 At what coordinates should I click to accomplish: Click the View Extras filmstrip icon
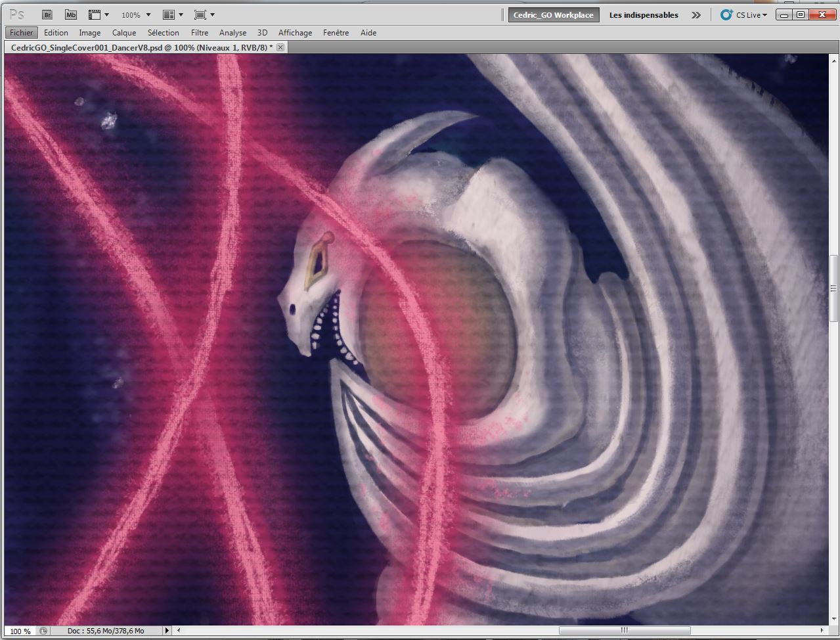(x=95, y=14)
